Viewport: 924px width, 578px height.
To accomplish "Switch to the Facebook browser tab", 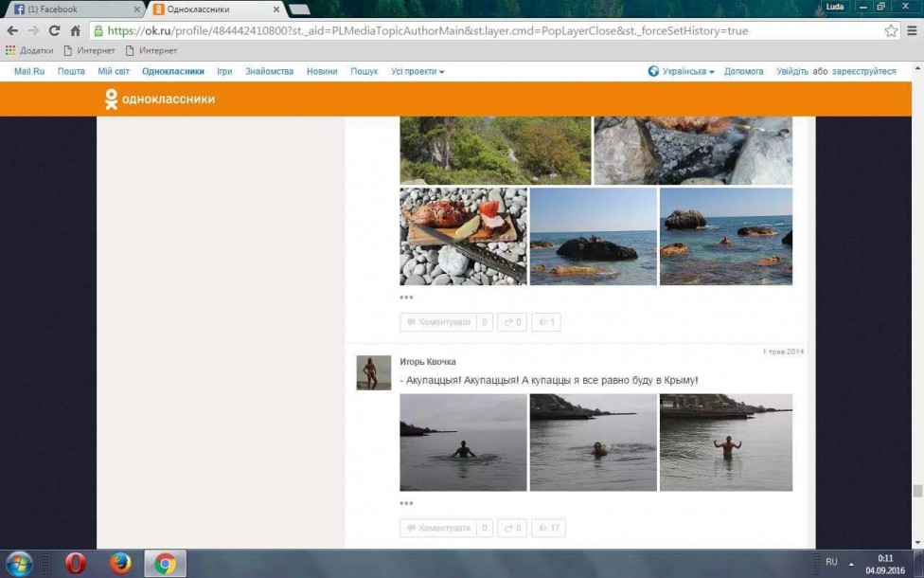I will tap(73, 9).
